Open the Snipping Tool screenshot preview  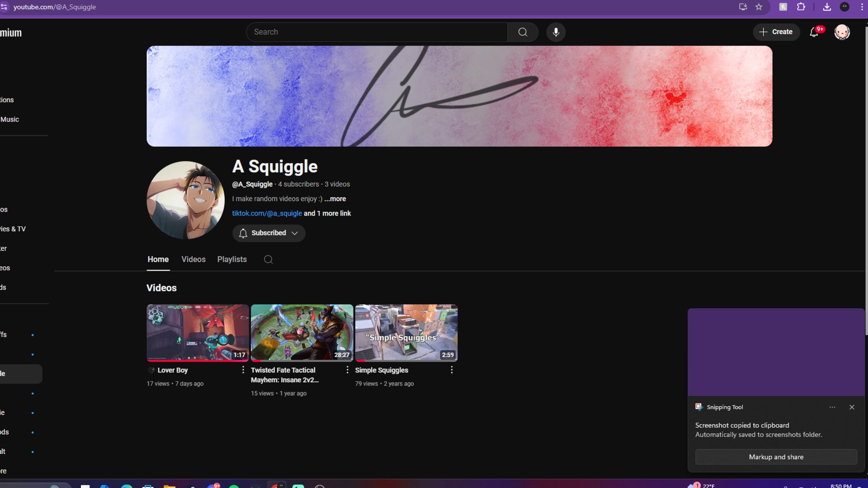(x=776, y=352)
